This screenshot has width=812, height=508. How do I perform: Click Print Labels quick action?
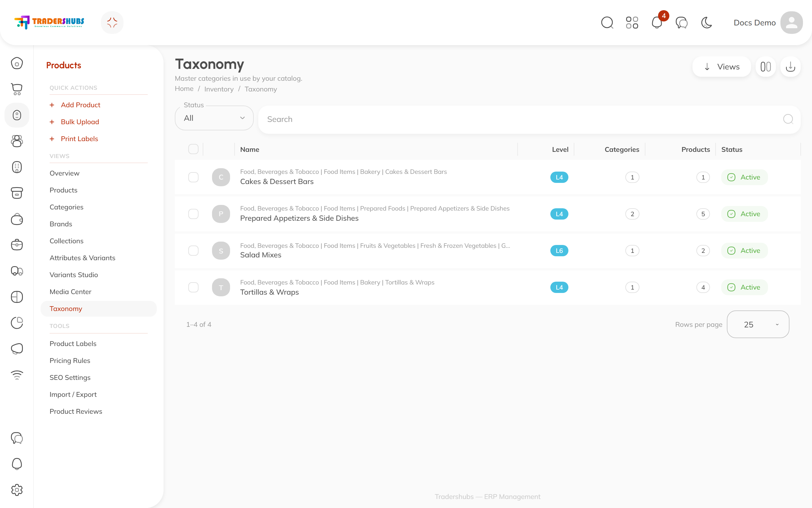coord(79,139)
